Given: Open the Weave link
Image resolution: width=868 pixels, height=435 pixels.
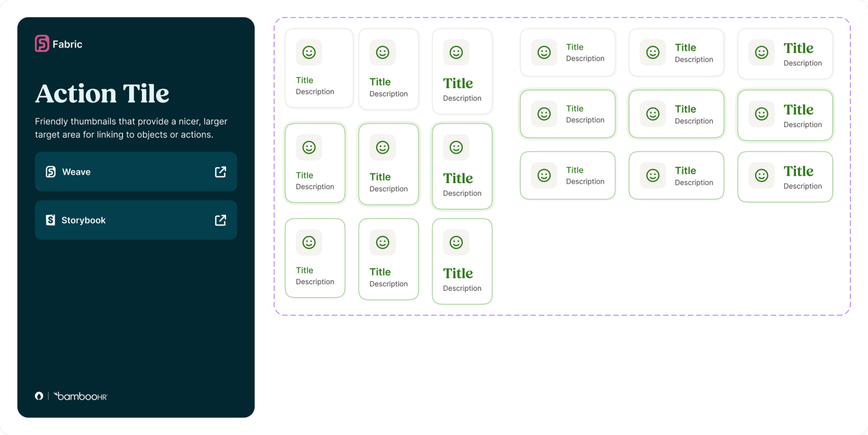Looking at the screenshot, I should click(136, 172).
